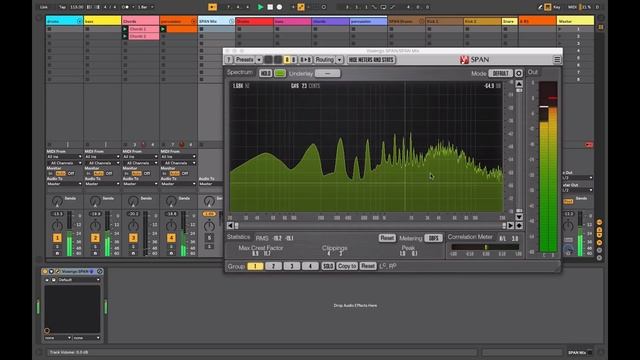Copy state with the A▸B button
Image resolution: width=640 pixels, height=360 pixels.
point(305,60)
